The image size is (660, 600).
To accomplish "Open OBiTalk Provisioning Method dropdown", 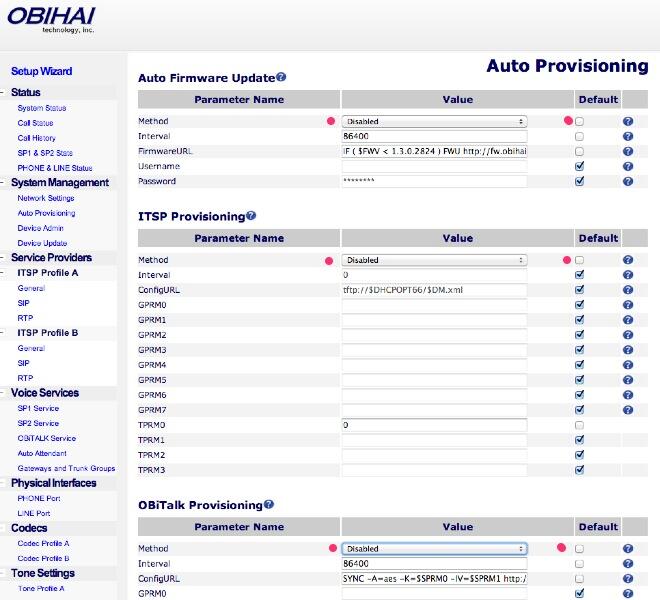I will point(434,549).
